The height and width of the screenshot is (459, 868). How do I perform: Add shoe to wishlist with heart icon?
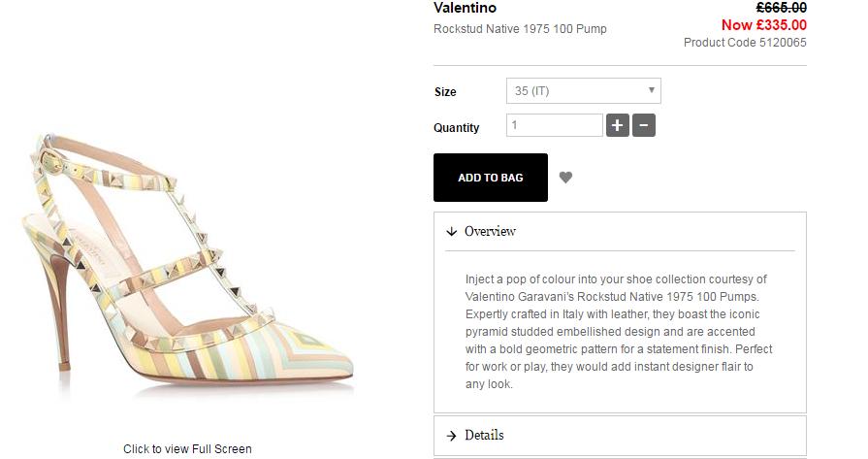point(565,178)
